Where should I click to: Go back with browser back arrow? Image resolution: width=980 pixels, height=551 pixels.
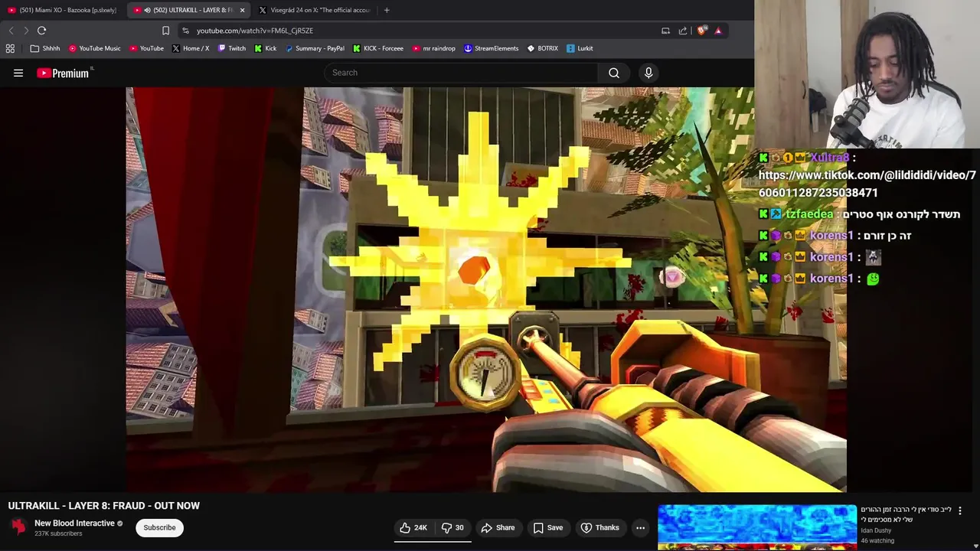(11, 31)
